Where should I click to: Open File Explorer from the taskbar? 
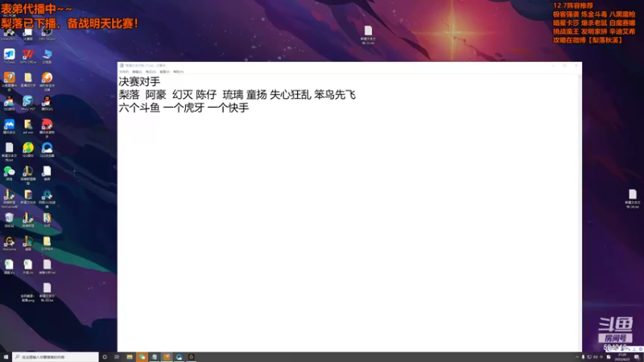click(x=130, y=357)
